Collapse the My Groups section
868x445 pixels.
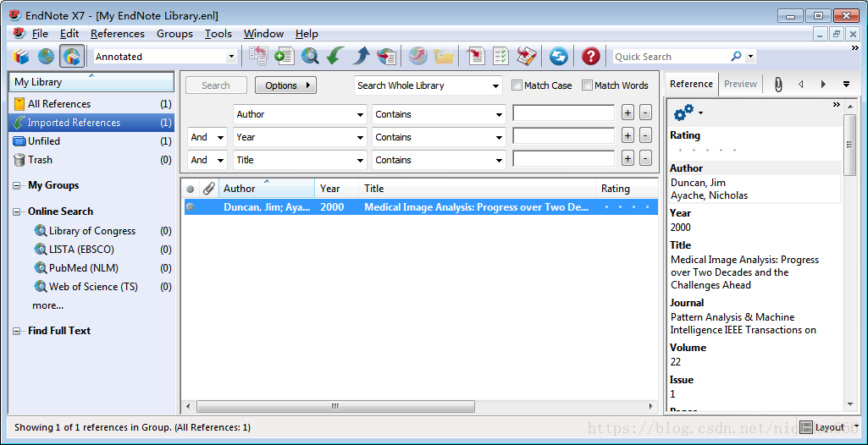click(17, 186)
